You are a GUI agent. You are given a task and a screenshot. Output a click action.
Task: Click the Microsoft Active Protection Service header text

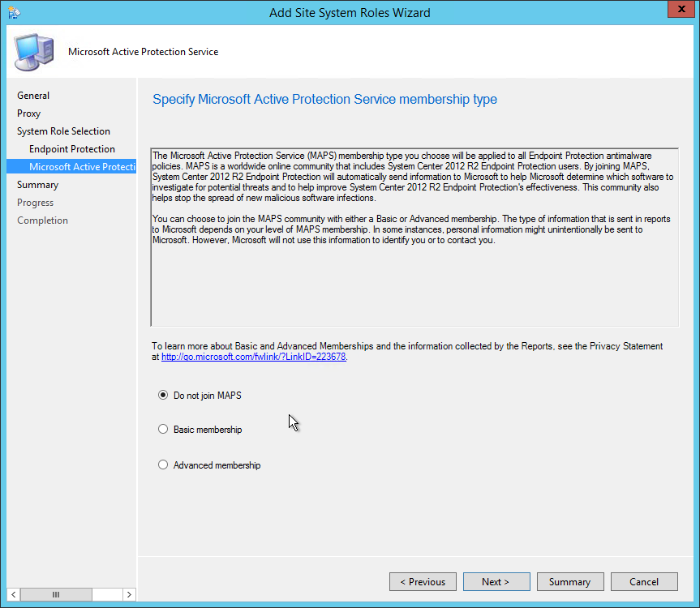pyautogui.click(x=144, y=52)
